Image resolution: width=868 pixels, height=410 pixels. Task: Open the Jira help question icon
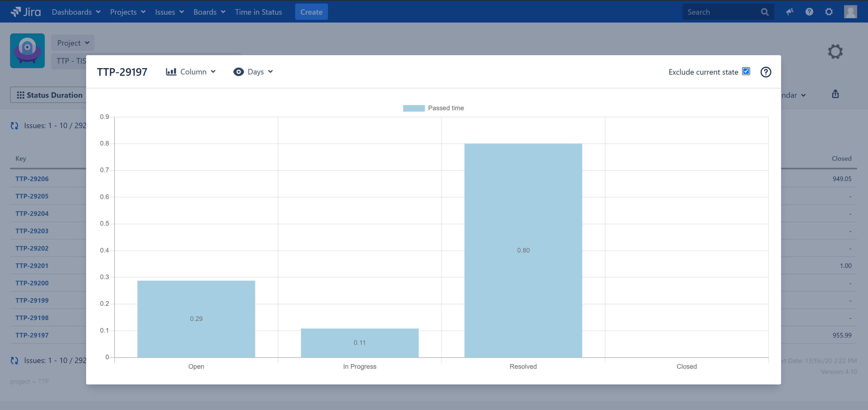pyautogui.click(x=809, y=12)
